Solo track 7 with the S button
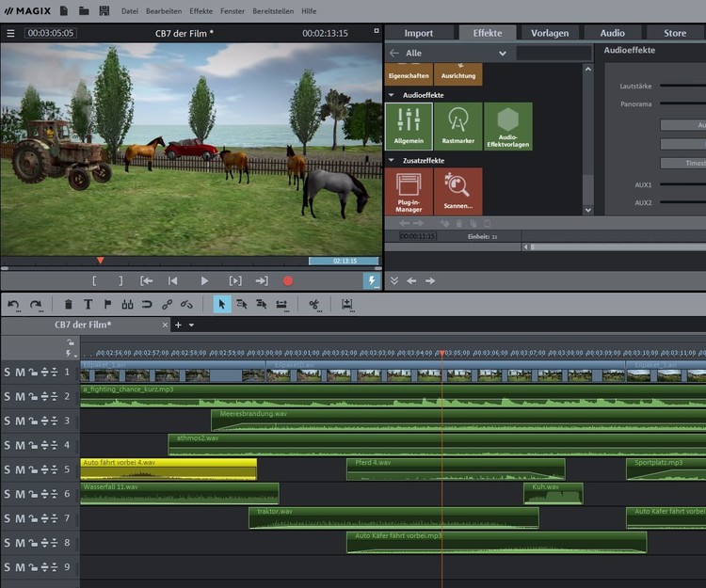Viewport: 706px width, 588px height. pos(7,518)
